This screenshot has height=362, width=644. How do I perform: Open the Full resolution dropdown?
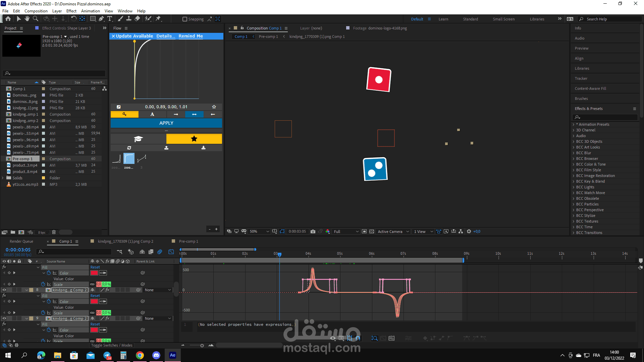point(346,231)
